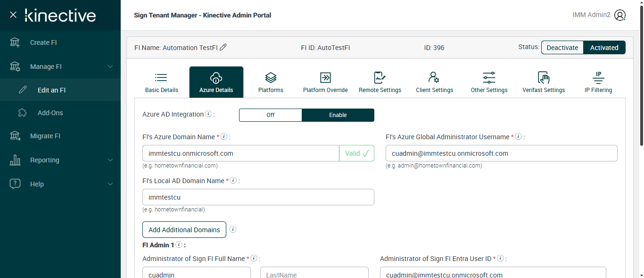Show info for Azure Global Administrator Username
The image size is (644, 278).
pyautogui.click(x=518, y=136)
